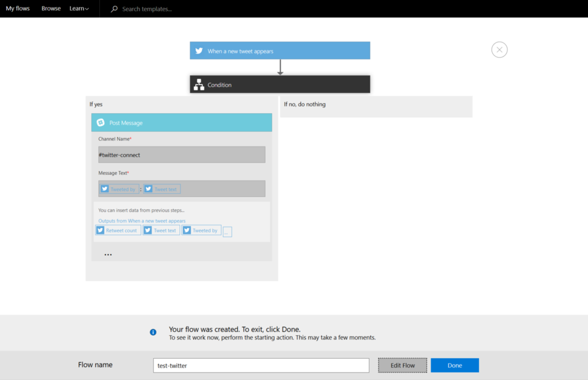Image resolution: width=588 pixels, height=380 pixels.
Task: Open the 'When a new tweet appears' step
Action: click(280, 51)
